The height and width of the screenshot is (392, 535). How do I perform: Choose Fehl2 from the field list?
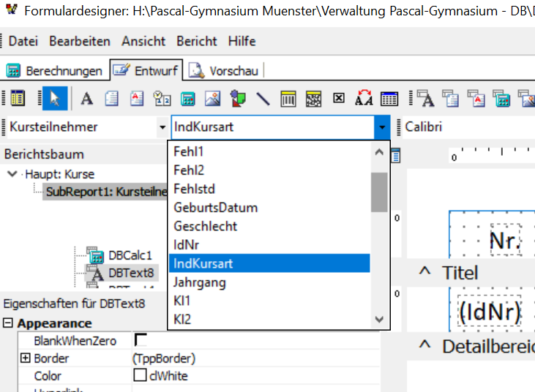pyautogui.click(x=269, y=170)
